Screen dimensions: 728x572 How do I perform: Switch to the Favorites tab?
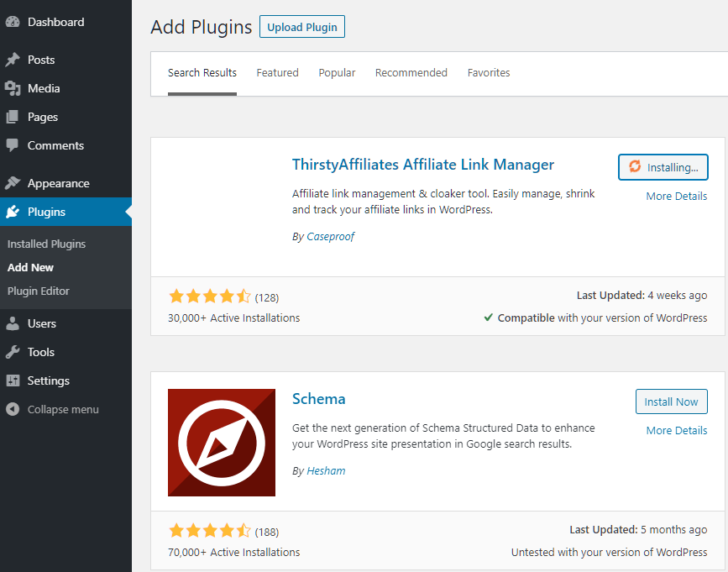489,73
